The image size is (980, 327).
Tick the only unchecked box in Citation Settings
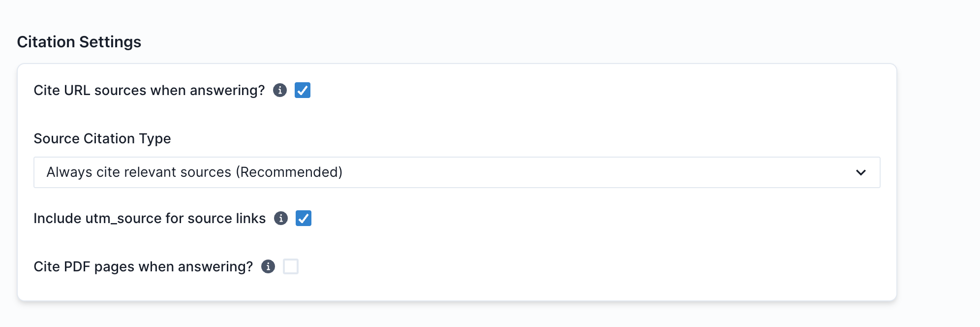point(291,266)
